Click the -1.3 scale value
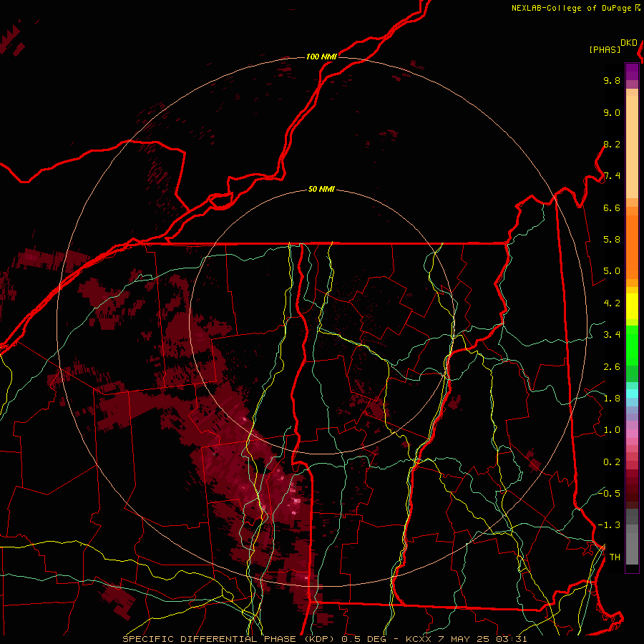Image resolution: width=644 pixels, height=644 pixels. (x=610, y=525)
